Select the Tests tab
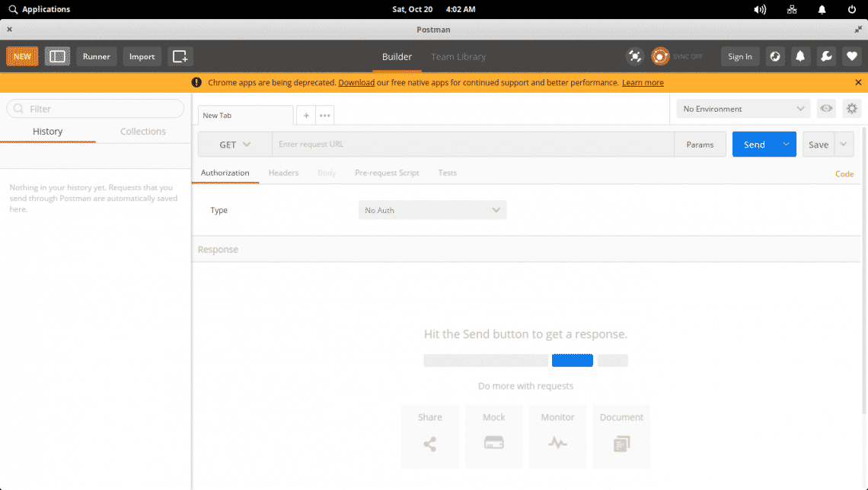This screenshot has width=868, height=490. pos(447,173)
